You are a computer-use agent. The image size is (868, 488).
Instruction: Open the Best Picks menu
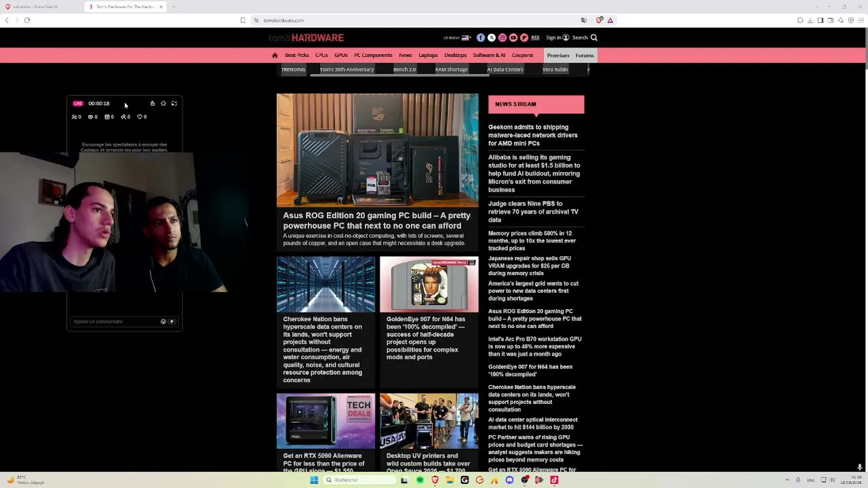tap(297, 56)
